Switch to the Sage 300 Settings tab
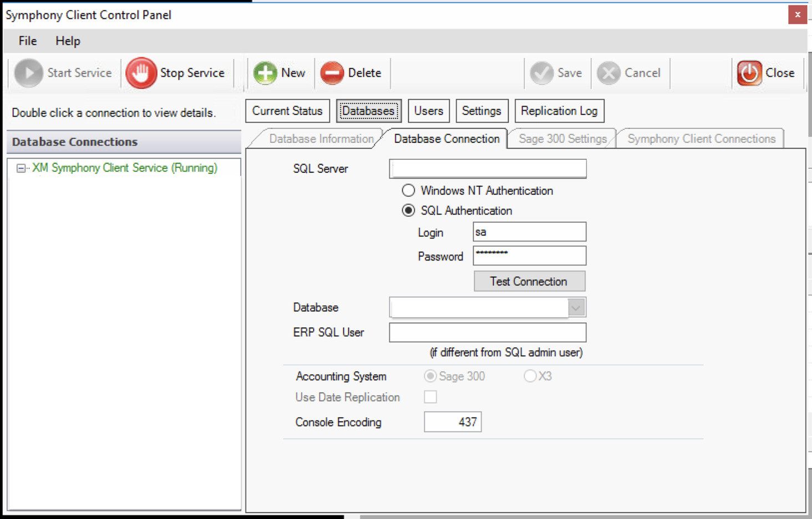Screen dimensions: 812x519 click(563, 139)
